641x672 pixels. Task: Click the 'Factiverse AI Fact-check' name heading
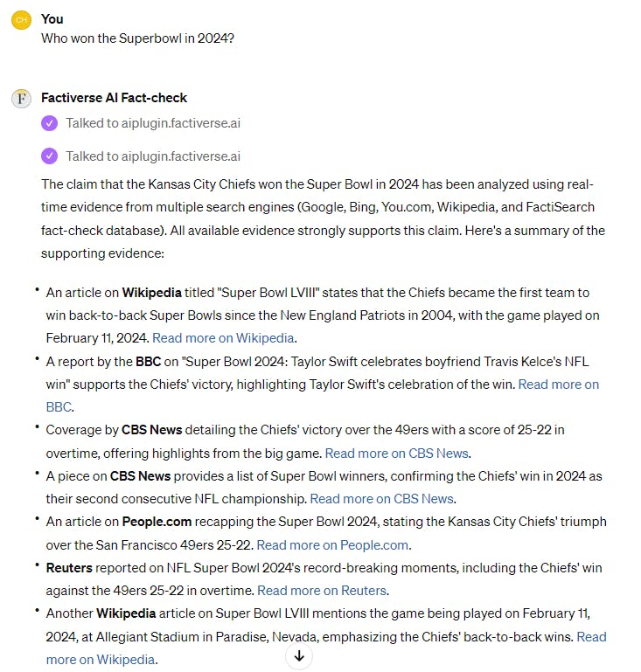coord(114,98)
